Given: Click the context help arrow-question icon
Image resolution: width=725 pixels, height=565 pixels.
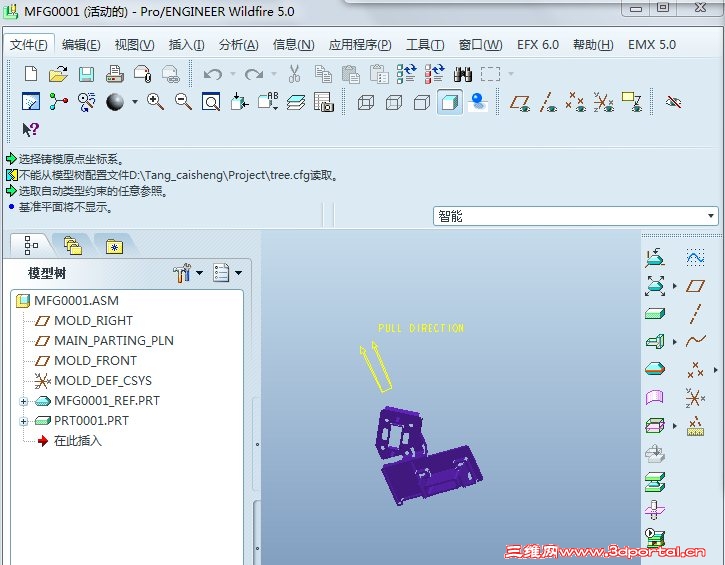Looking at the screenshot, I should tap(31, 129).
